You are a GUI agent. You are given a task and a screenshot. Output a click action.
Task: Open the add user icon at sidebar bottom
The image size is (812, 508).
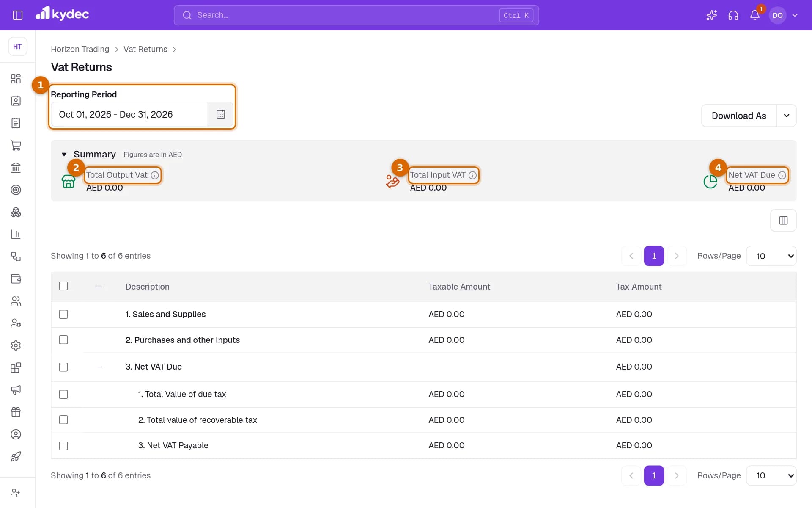(x=16, y=493)
